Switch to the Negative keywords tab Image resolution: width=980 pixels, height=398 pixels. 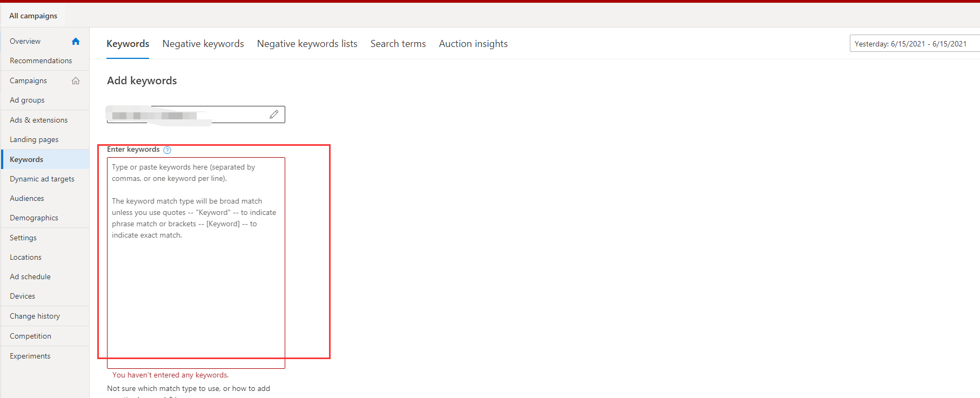[203, 44]
